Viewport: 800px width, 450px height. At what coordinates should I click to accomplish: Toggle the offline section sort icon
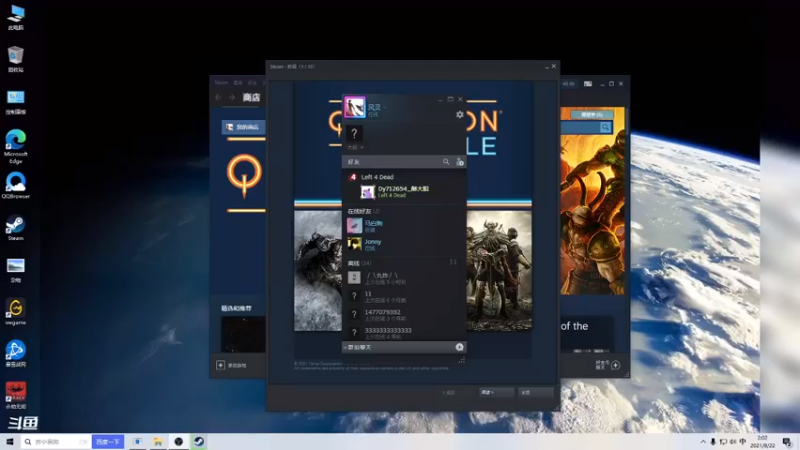coord(453,262)
